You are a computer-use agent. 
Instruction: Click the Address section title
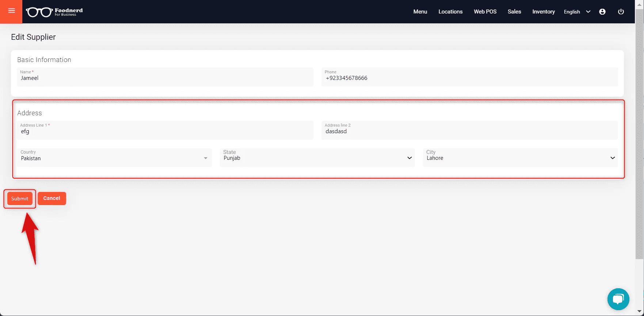click(30, 113)
